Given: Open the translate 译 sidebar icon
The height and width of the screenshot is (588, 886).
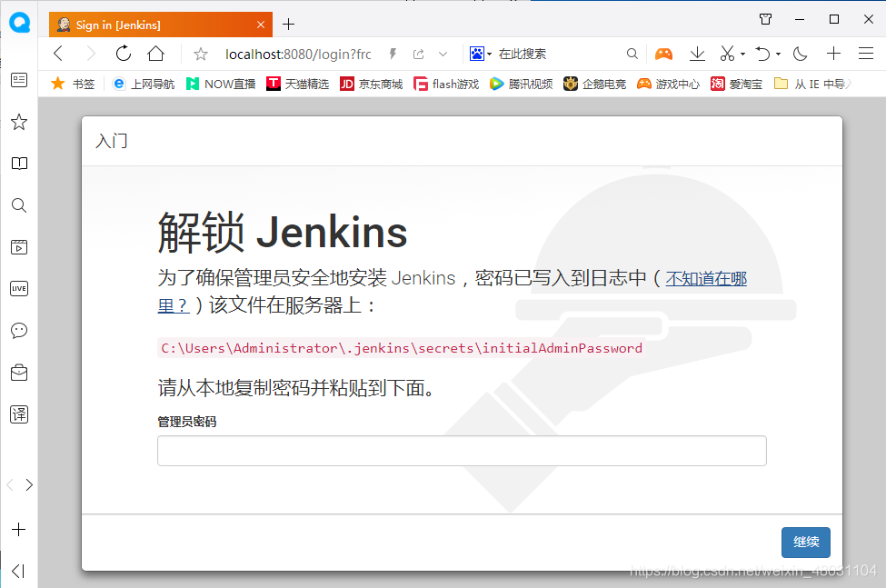Looking at the screenshot, I should pyautogui.click(x=19, y=414).
